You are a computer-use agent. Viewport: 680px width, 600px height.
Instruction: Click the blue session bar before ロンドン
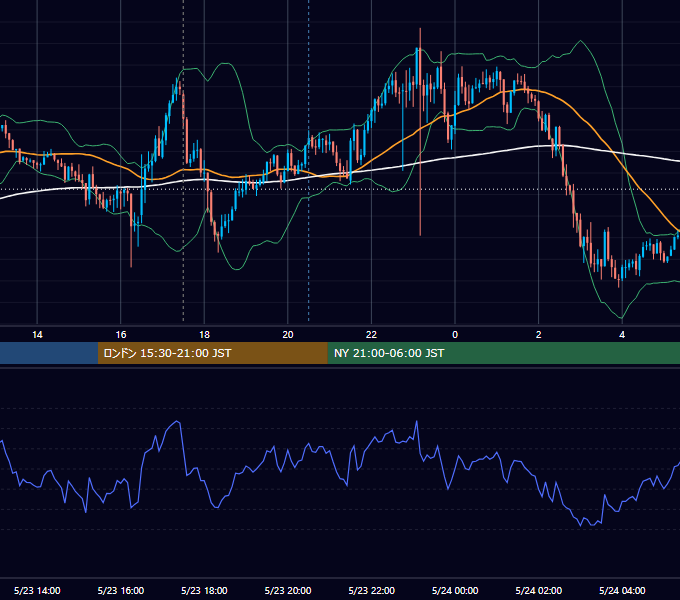click(x=49, y=353)
